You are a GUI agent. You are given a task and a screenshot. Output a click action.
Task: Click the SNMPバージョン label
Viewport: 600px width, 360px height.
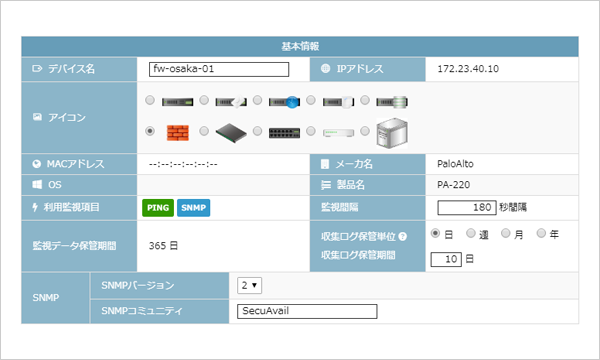coord(138,285)
